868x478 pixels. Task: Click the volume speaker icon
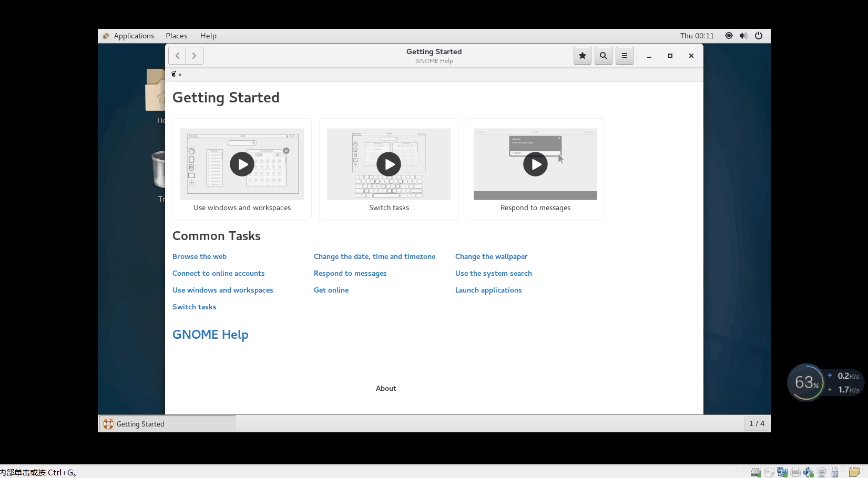[743, 36]
